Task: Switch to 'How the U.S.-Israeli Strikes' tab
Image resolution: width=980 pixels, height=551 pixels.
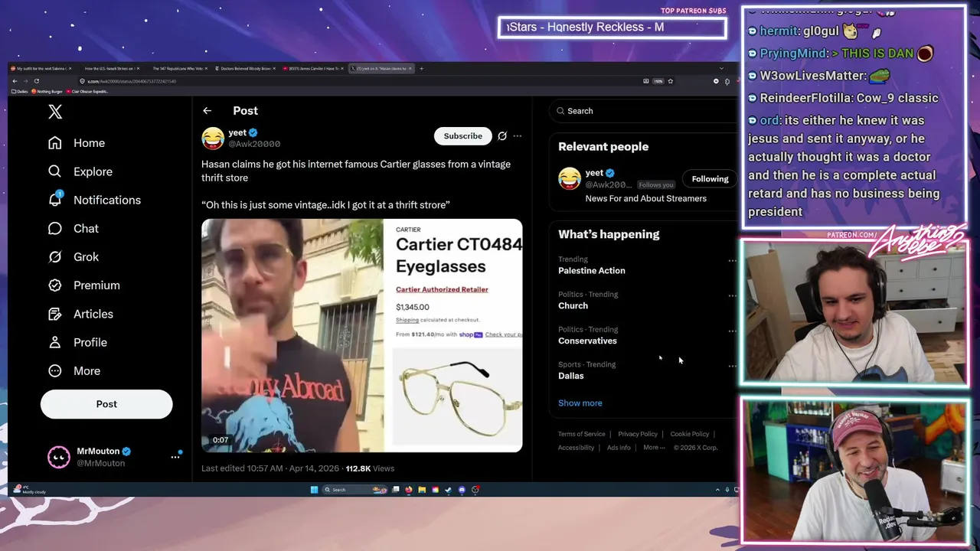Action: [x=109, y=68]
